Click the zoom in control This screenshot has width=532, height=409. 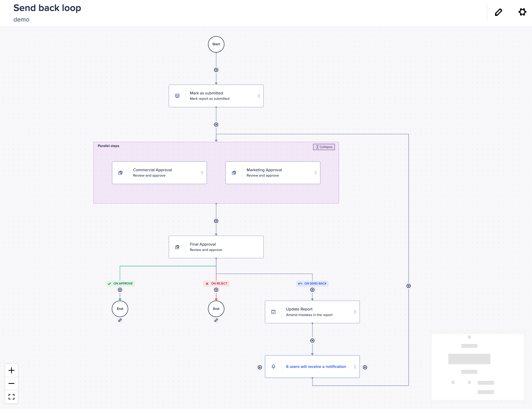click(11, 370)
